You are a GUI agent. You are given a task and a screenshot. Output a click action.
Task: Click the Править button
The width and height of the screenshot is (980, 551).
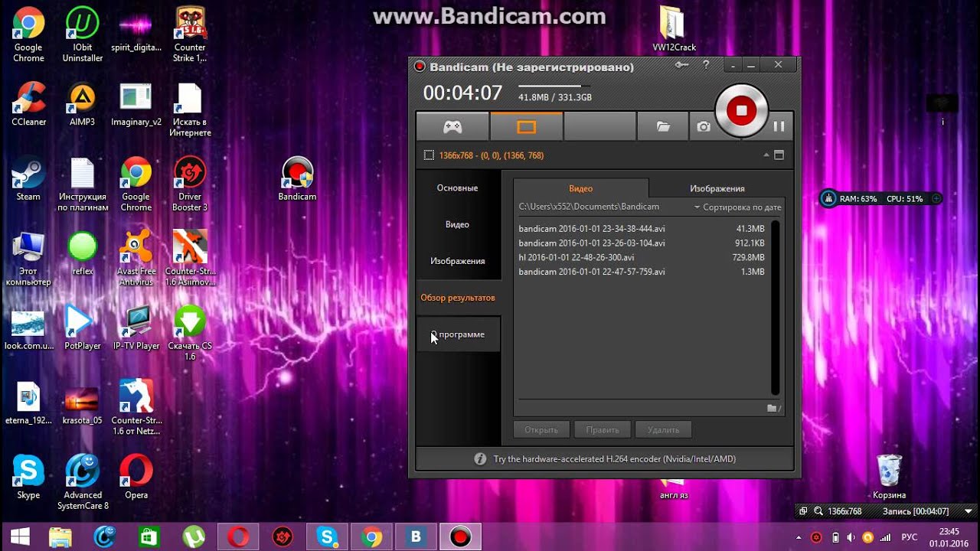[603, 430]
